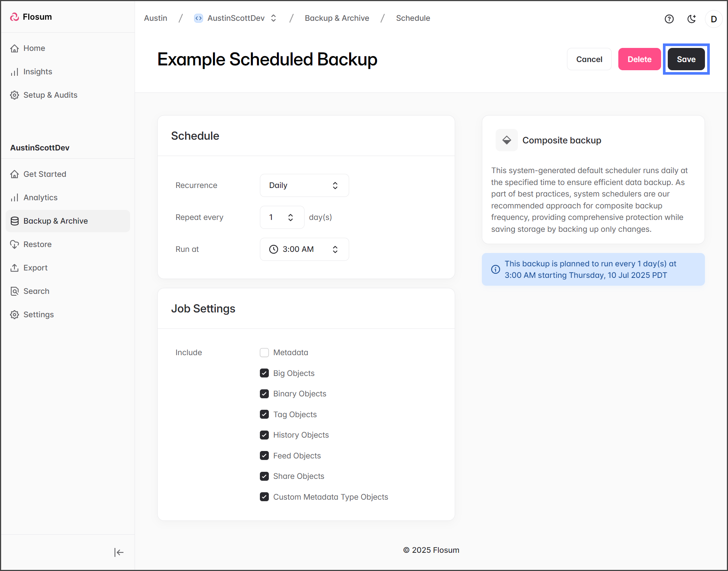Click the Backup & Archive breadcrumb link
The height and width of the screenshot is (571, 728).
click(337, 18)
